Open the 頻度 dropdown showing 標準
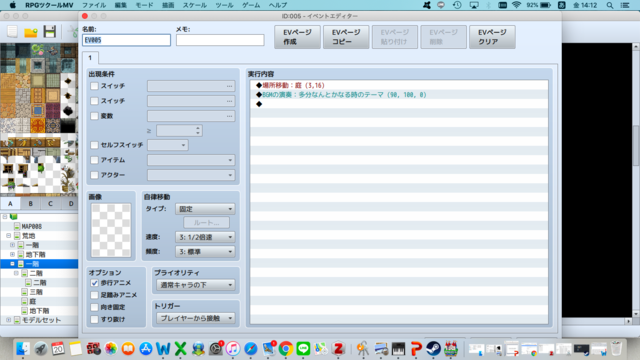This screenshot has height=360, width=640. tap(205, 252)
